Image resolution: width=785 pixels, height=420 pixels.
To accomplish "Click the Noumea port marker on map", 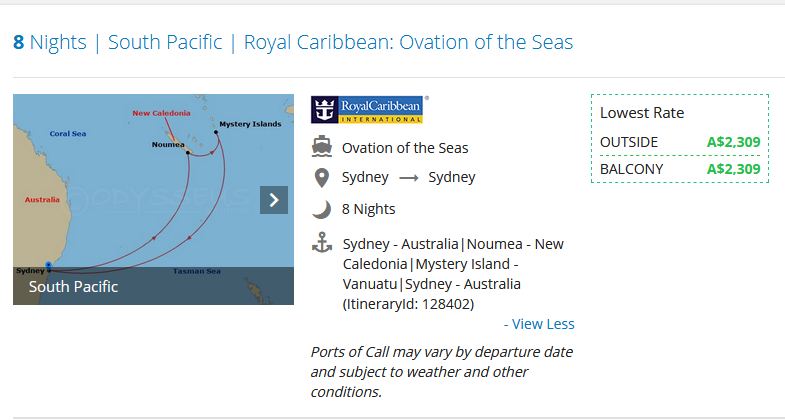I will [x=188, y=152].
